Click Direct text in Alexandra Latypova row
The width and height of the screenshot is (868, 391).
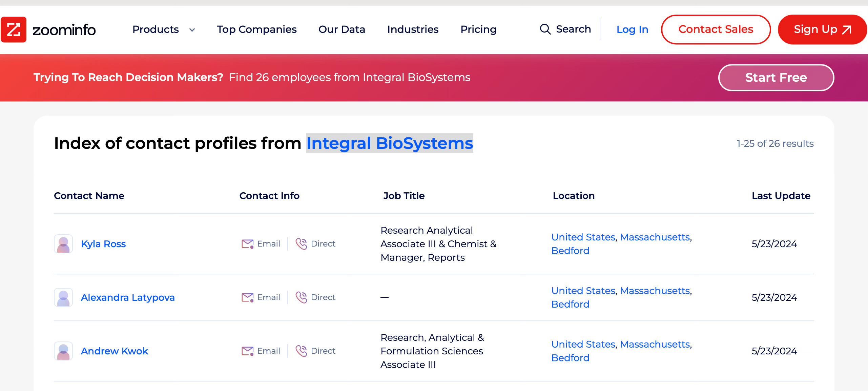click(323, 297)
